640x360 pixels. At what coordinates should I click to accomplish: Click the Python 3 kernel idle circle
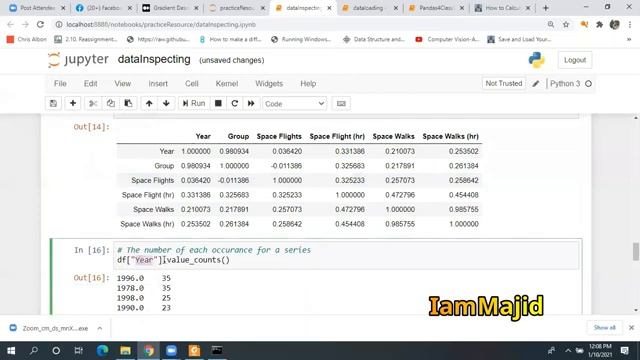588,84
